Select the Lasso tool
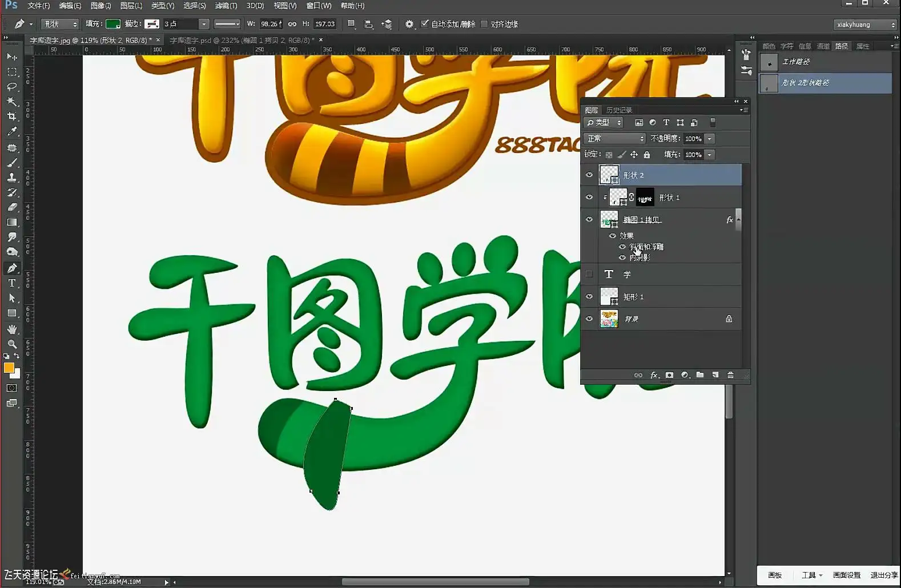 click(12, 87)
